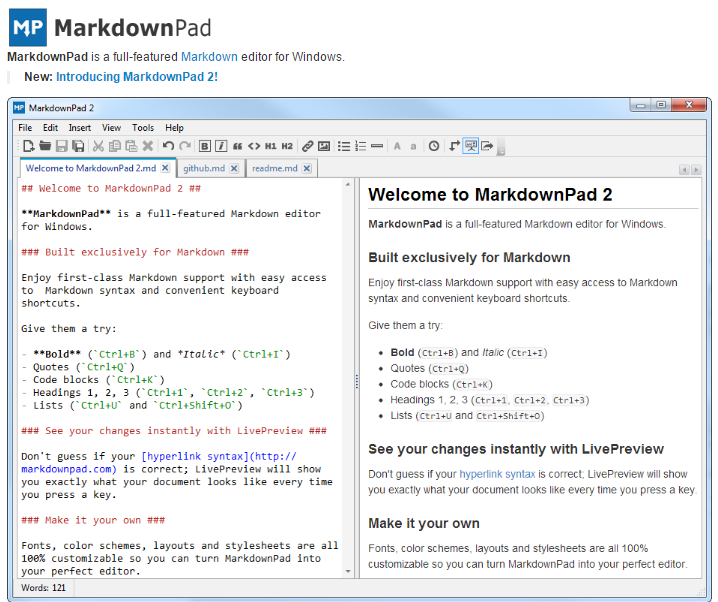Screen dimensions: 718x602
Task: Open the File menu
Action: pos(25,128)
